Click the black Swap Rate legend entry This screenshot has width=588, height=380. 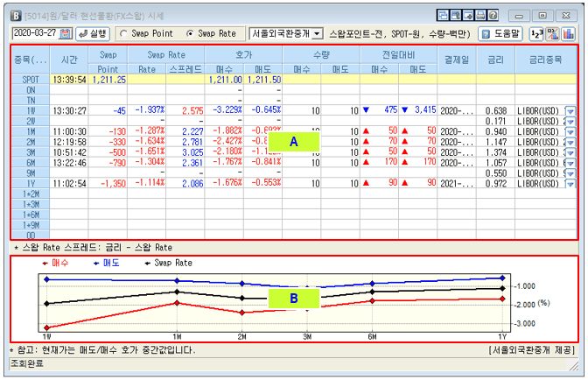pyautogui.click(x=168, y=263)
